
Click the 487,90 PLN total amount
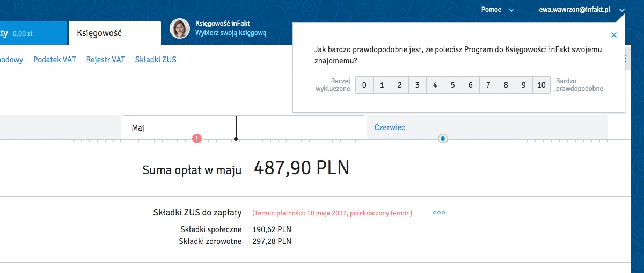click(x=302, y=168)
